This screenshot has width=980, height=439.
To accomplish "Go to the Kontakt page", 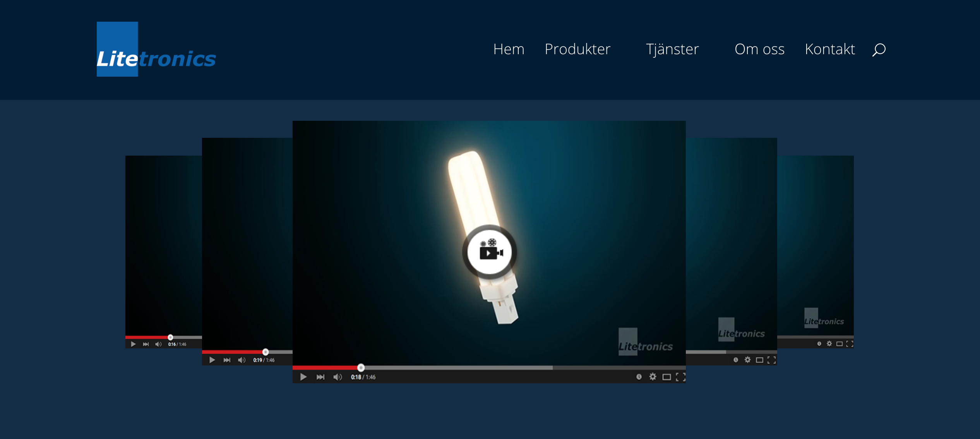I will (829, 49).
